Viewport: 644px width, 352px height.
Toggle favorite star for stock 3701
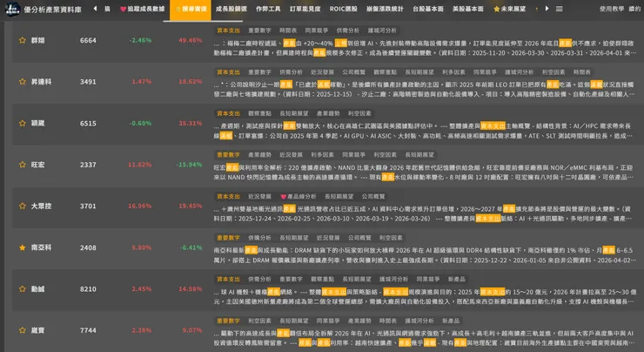(x=22, y=206)
